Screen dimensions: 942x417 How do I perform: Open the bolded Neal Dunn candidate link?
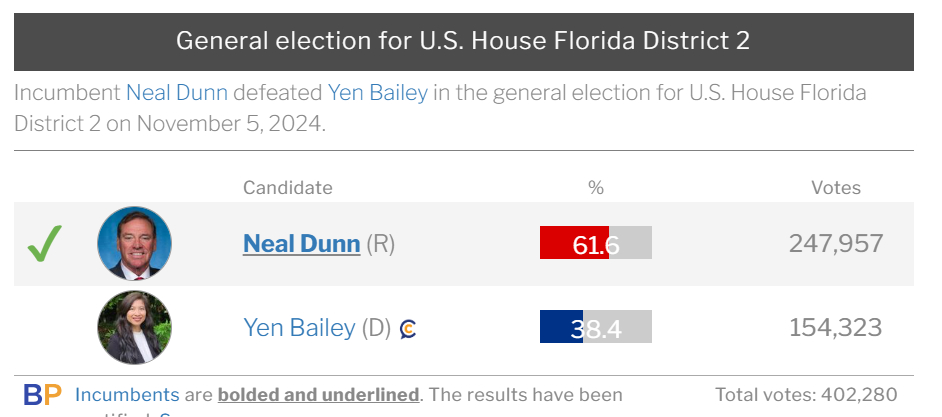301,243
